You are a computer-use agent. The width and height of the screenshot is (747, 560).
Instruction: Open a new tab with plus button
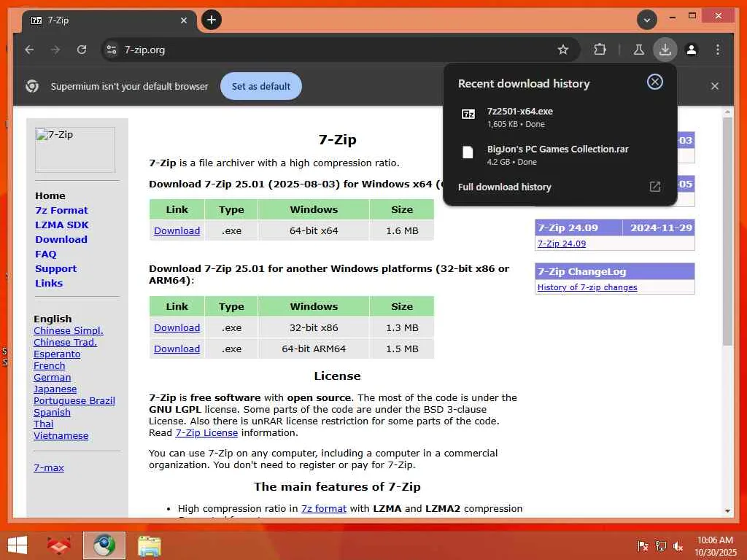pos(212,20)
